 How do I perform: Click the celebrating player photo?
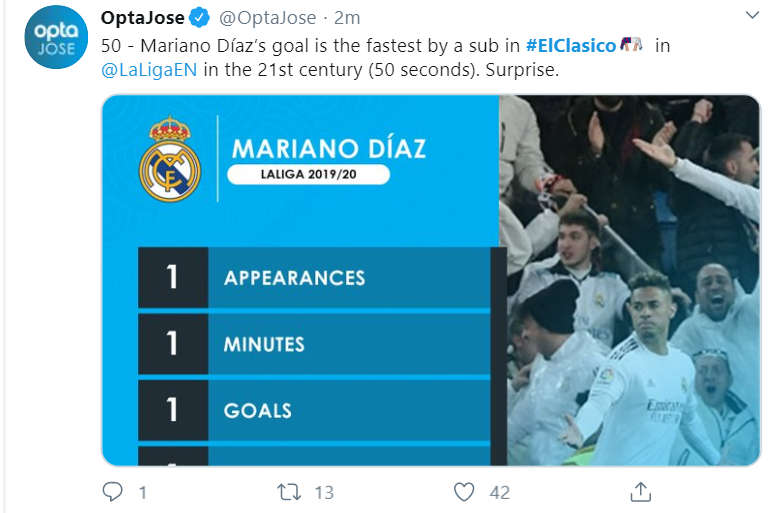(630, 280)
